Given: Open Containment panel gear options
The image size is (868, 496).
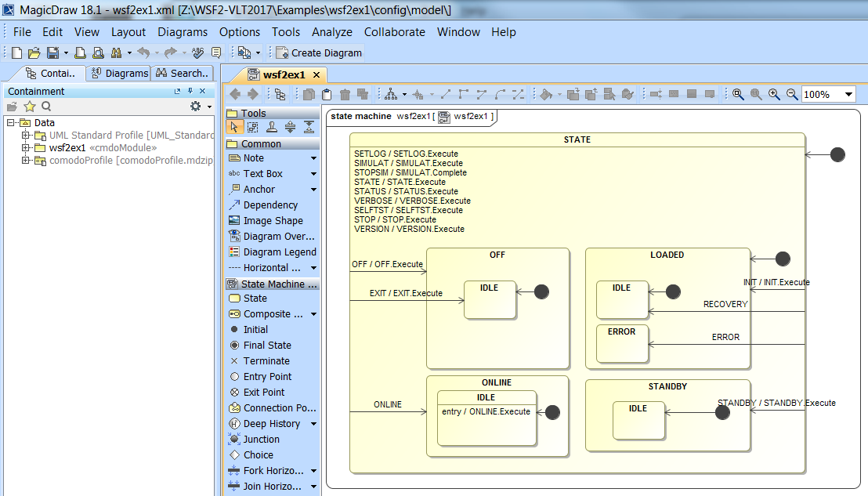Looking at the screenshot, I should click(x=196, y=107).
